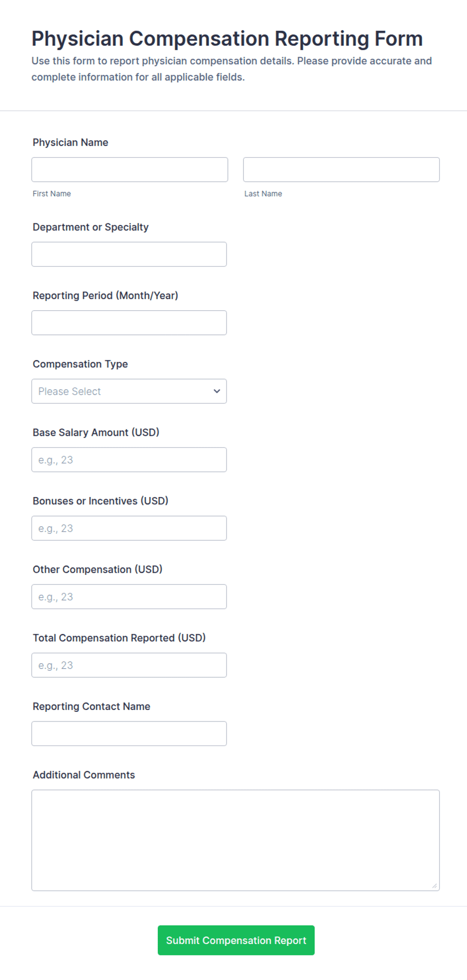Submit the Compensation Report
This screenshot has height=980, width=467.
[236, 940]
